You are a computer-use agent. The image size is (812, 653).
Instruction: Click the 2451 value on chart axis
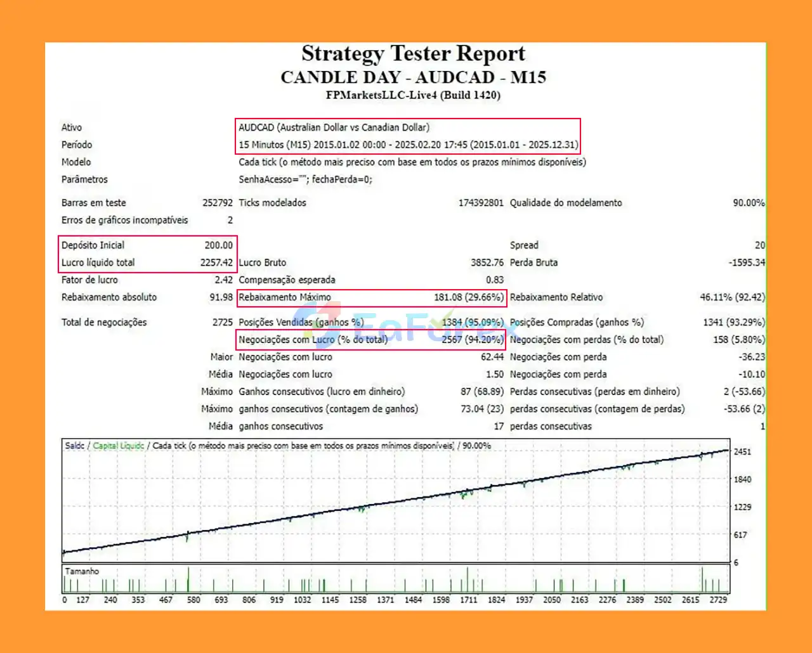742,452
